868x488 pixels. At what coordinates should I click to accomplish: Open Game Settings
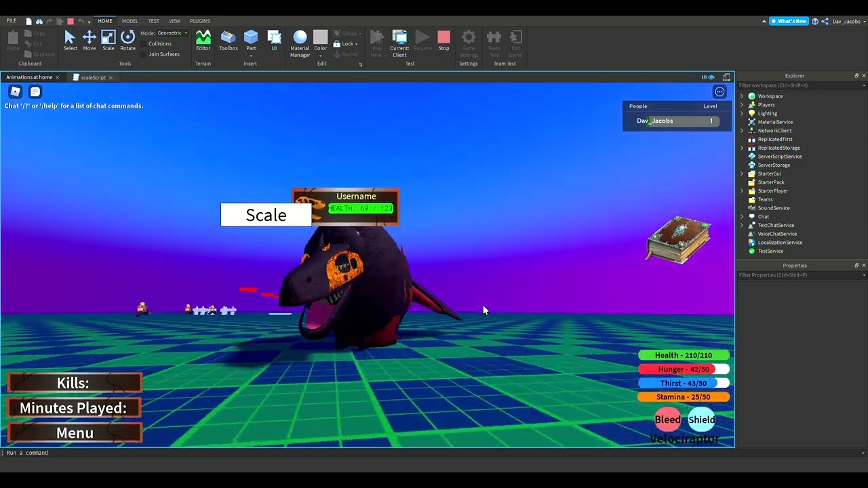click(469, 43)
